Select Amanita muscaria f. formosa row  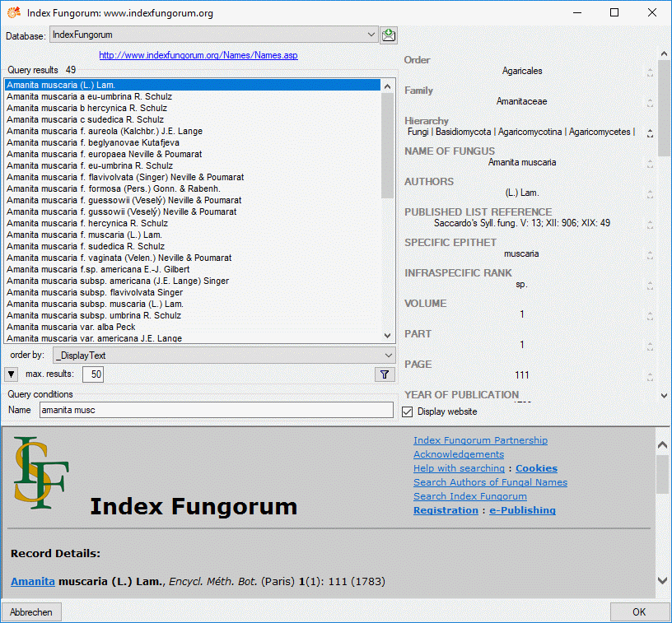[193, 188]
